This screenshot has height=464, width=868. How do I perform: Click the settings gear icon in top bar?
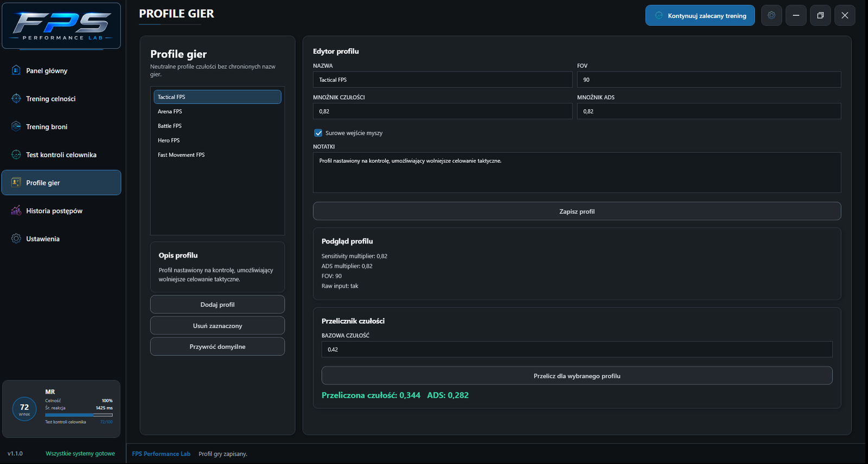click(771, 15)
